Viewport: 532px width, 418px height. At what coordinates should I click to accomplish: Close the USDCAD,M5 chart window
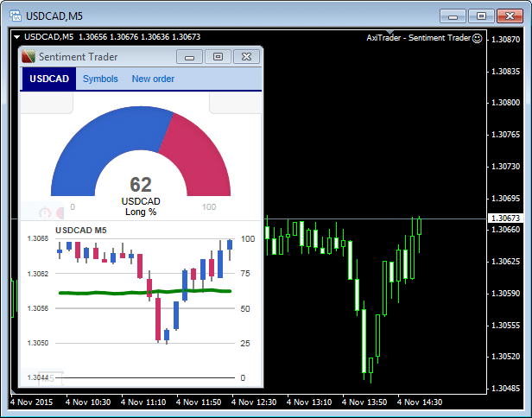pyautogui.click(x=510, y=16)
